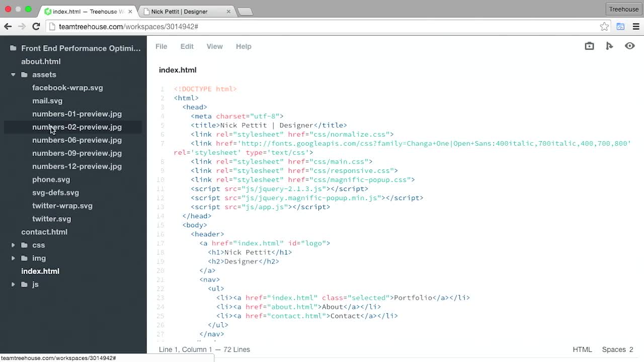Bookmark the page via the star icon
The image size is (644, 362).
pyautogui.click(x=604, y=27)
